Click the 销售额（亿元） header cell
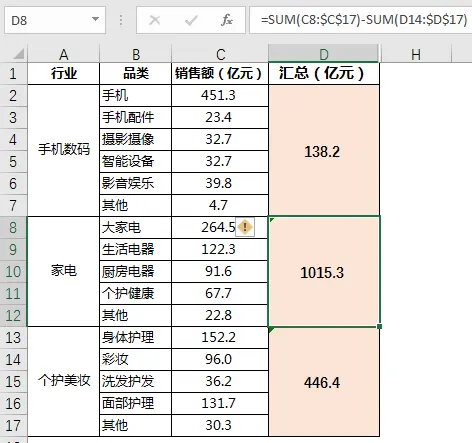This screenshot has width=472, height=443. 220,73
